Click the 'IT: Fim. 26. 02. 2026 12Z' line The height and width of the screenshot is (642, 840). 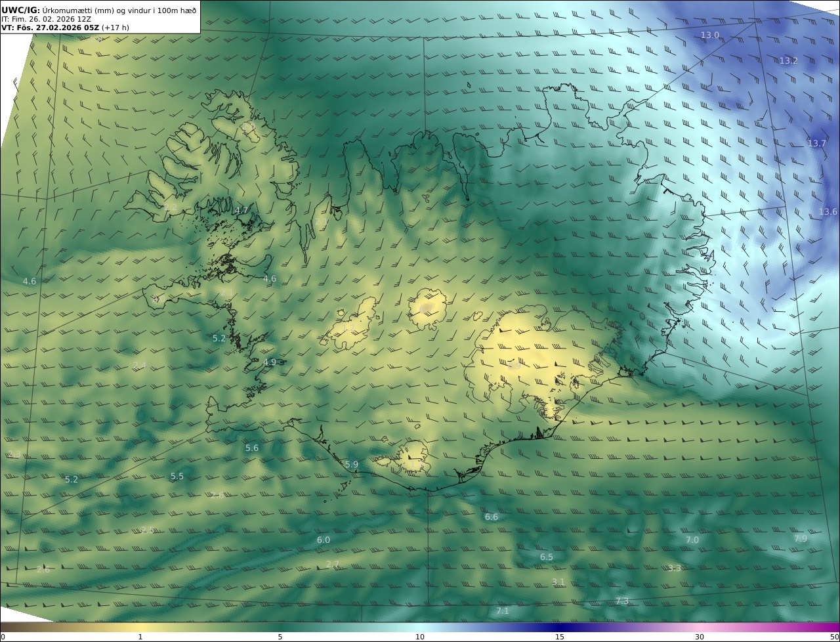[x=46, y=19]
